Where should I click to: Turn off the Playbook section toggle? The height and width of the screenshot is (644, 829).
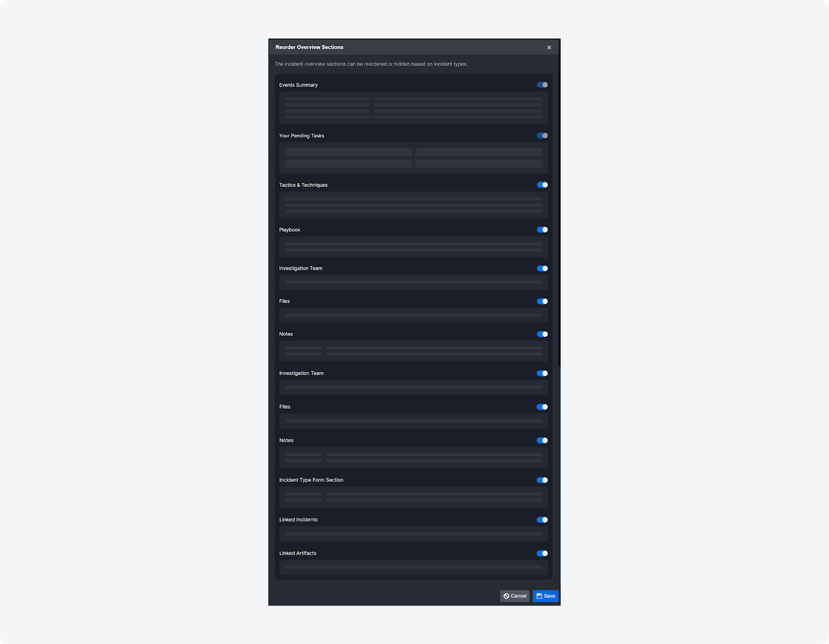point(542,230)
